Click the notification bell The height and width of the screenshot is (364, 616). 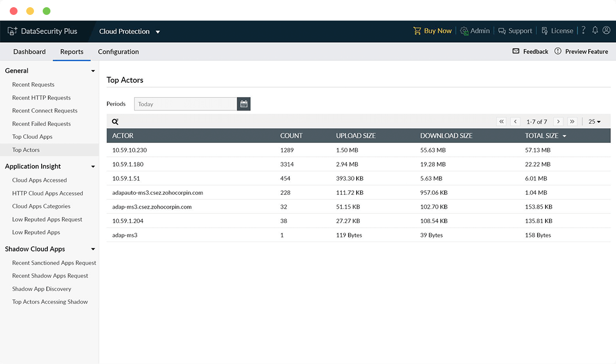[x=594, y=30]
